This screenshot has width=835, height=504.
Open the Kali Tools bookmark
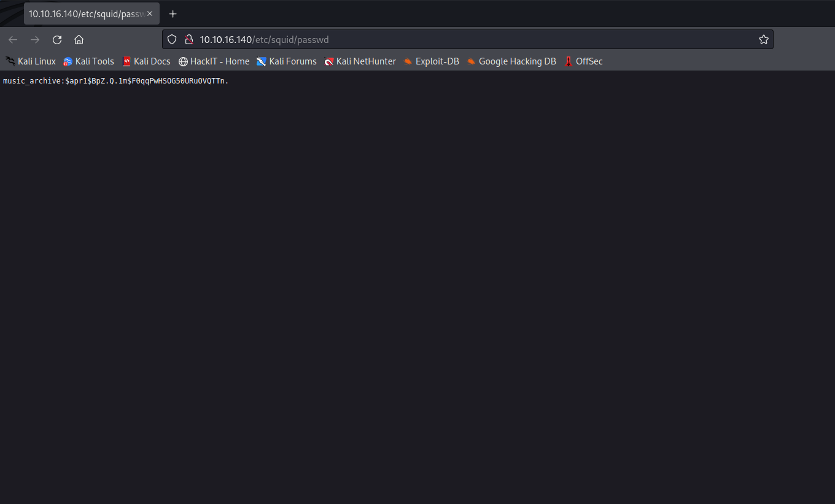click(x=88, y=61)
